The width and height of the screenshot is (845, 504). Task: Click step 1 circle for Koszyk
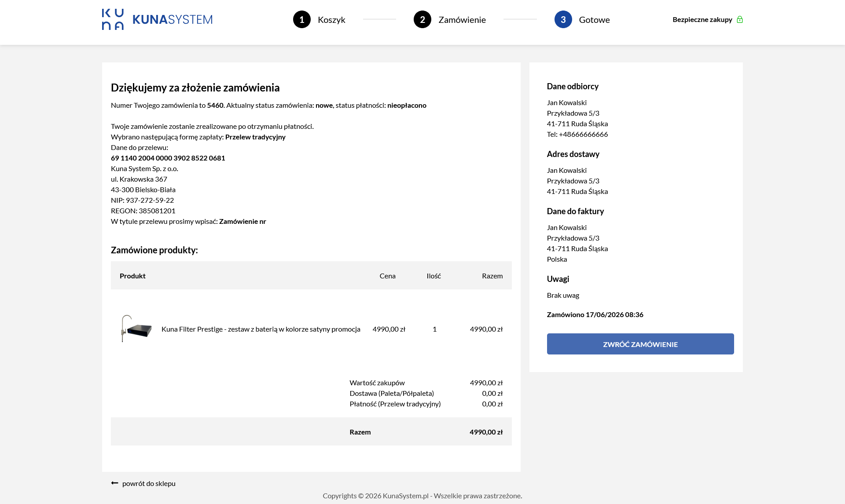(302, 19)
